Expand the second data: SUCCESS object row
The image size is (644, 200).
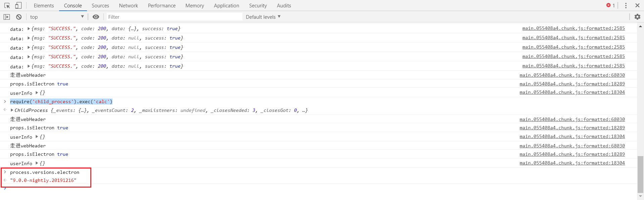click(x=29, y=38)
